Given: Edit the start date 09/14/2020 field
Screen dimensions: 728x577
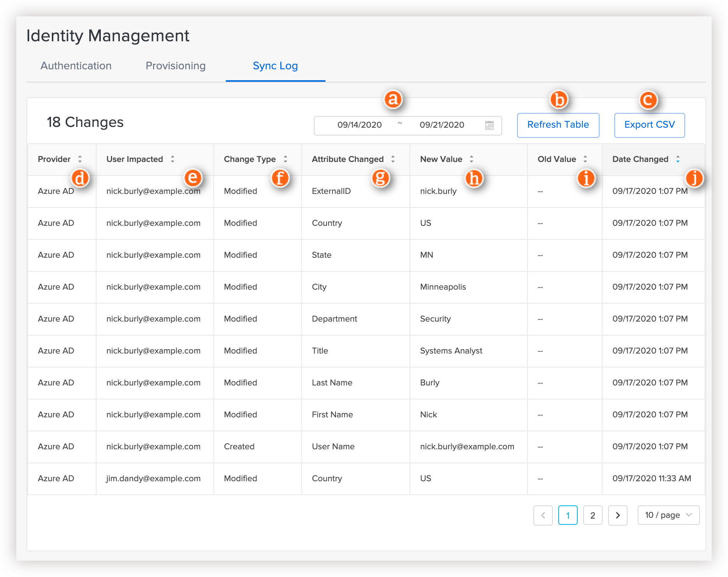Looking at the screenshot, I should point(359,125).
